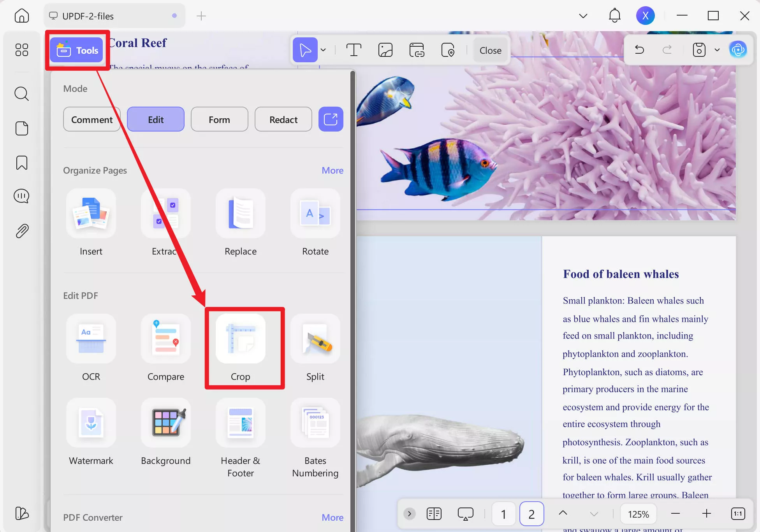The height and width of the screenshot is (532, 760).
Task: Select the text edit tool
Action: 354,50
